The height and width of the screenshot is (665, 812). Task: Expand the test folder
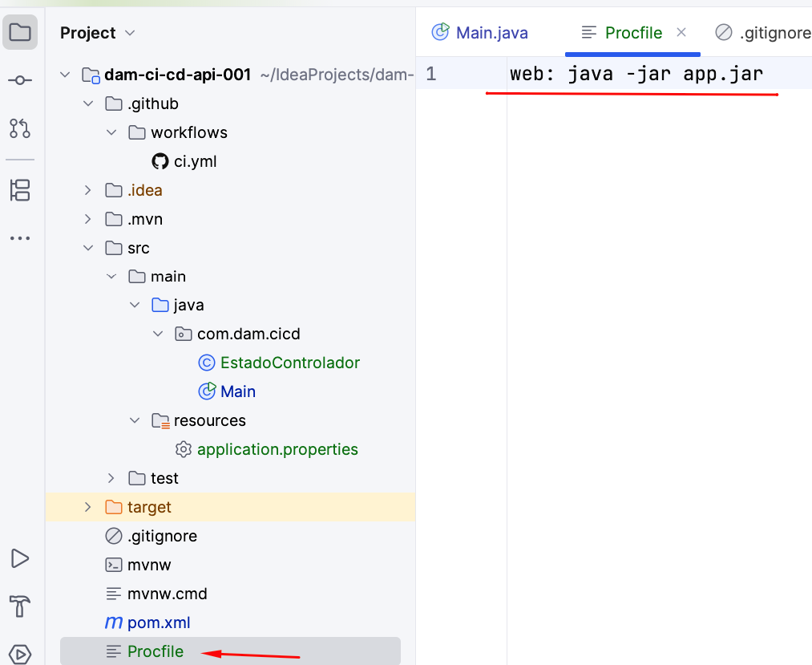point(111,478)
